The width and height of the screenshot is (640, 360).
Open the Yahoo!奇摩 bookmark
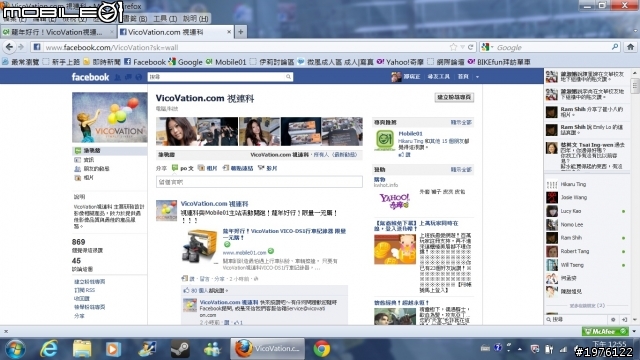(400, 62)
